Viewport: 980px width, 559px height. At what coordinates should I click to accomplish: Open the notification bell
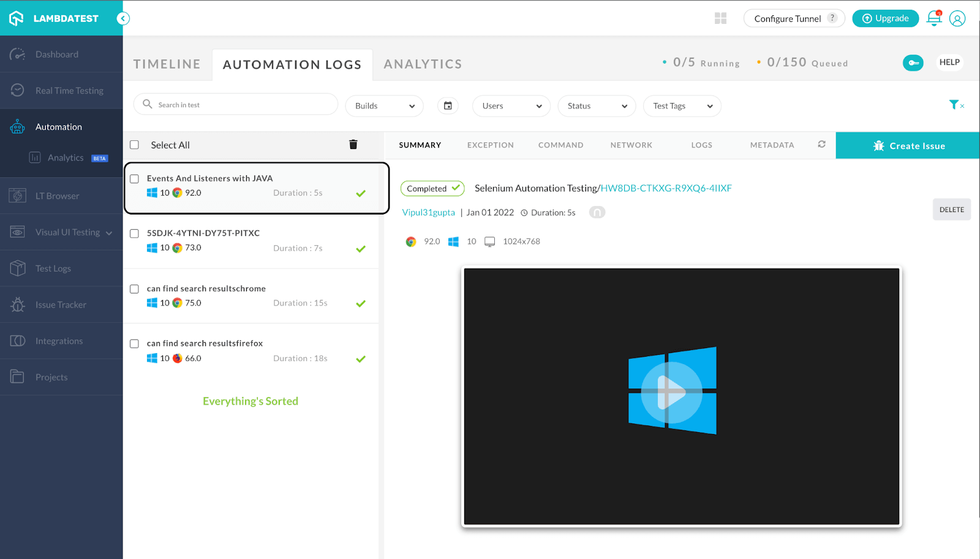(x=932, y=18)
